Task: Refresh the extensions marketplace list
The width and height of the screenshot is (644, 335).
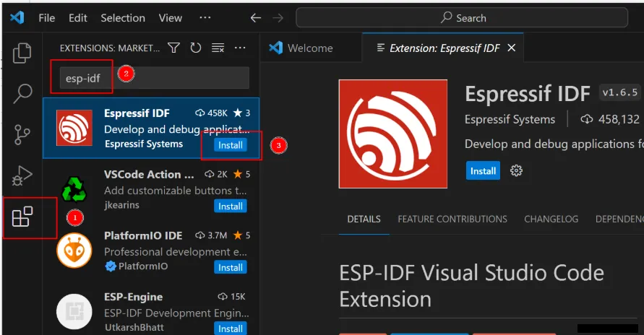Action: pyautogui.click(x=195, y=48)
